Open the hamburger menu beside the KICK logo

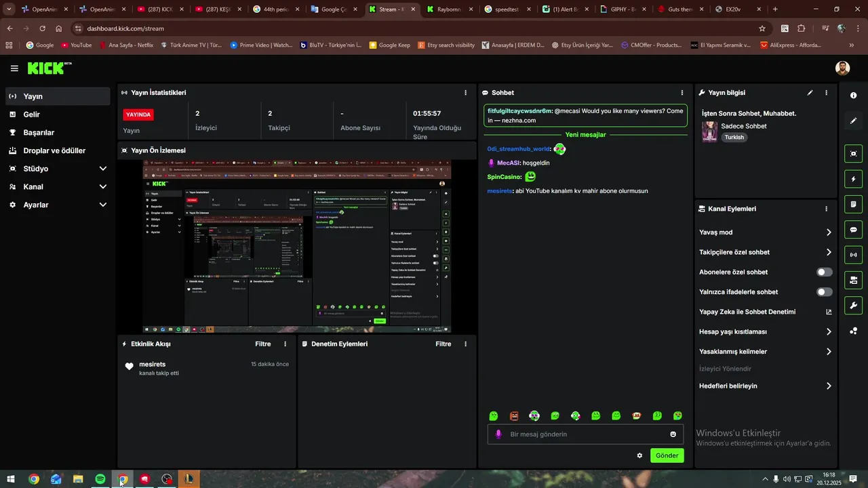pyautogui.click(x=14, y=68)
